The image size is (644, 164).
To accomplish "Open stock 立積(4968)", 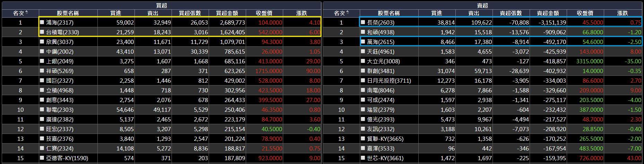I will pyautogui.click(x=60, y=90).
